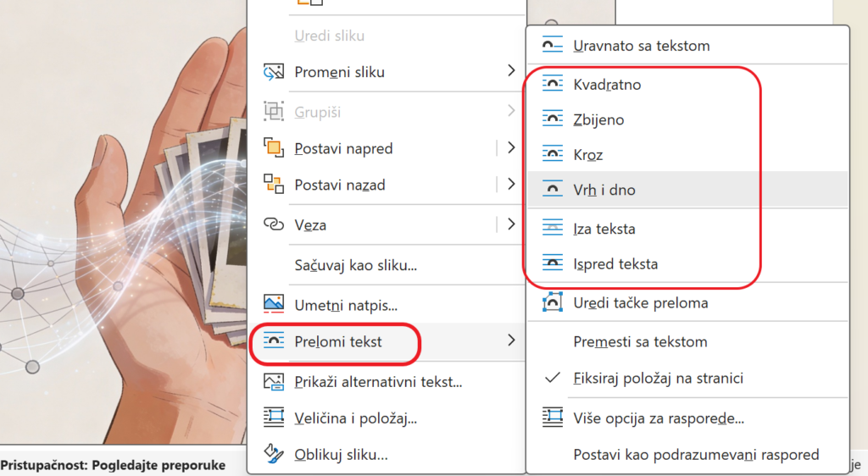Click the Umetni natpis icon
Viewport: 868px width, 476px height.
pyautogui.click(x=273, y=304)
